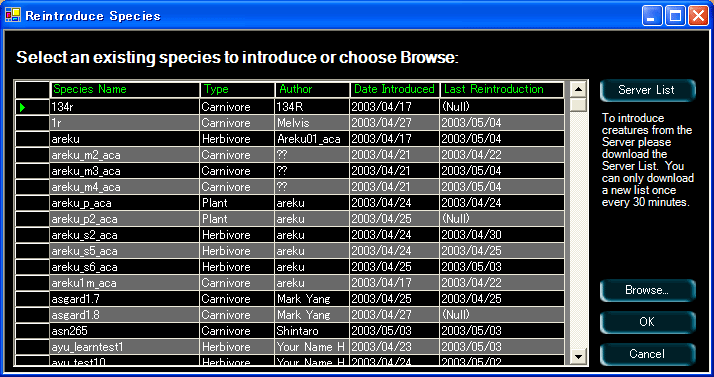Click '(Null)' reintroduction in 134r row
This screenshot has height=377, width=714.
502,107
